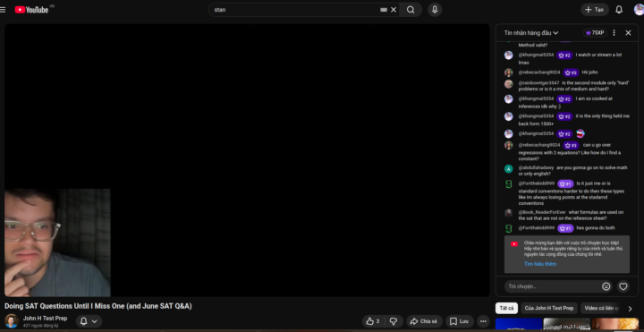The width and height of the screenshot is (644, 332).
Task: Select the 'Của John H Test Prep' chip
Action: pos(548,308)
